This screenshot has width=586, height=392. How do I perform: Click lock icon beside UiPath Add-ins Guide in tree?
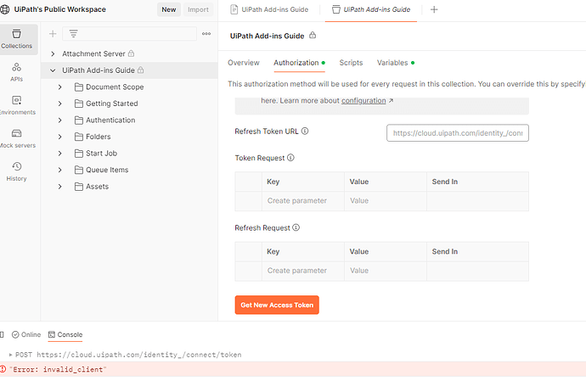click(140, 70)
